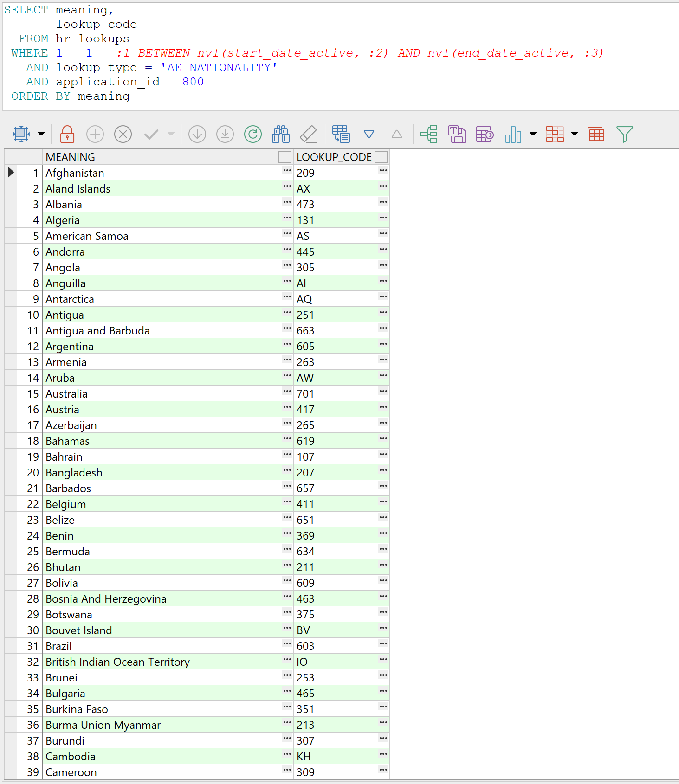Click next record blue down triangle

pyautogui.click(x=369, y=135)
